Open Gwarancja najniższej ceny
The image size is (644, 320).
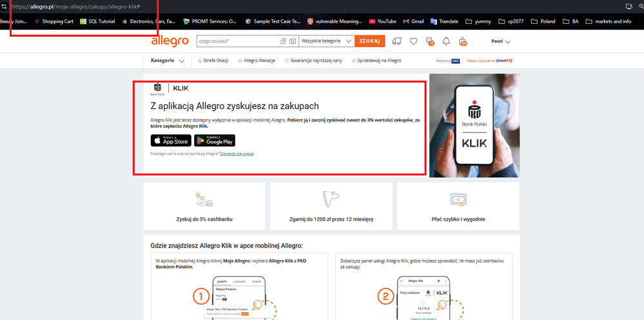point(313,61)
